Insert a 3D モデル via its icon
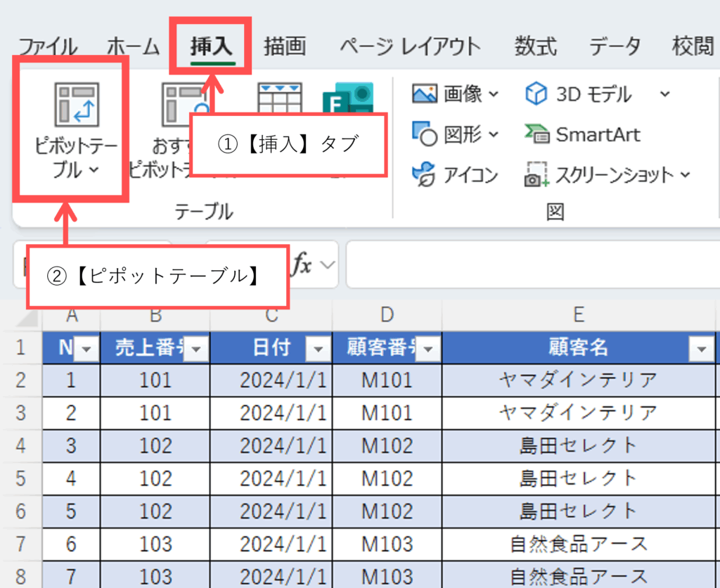This screenshot has width=720, height=588. [x=536, y=94]
